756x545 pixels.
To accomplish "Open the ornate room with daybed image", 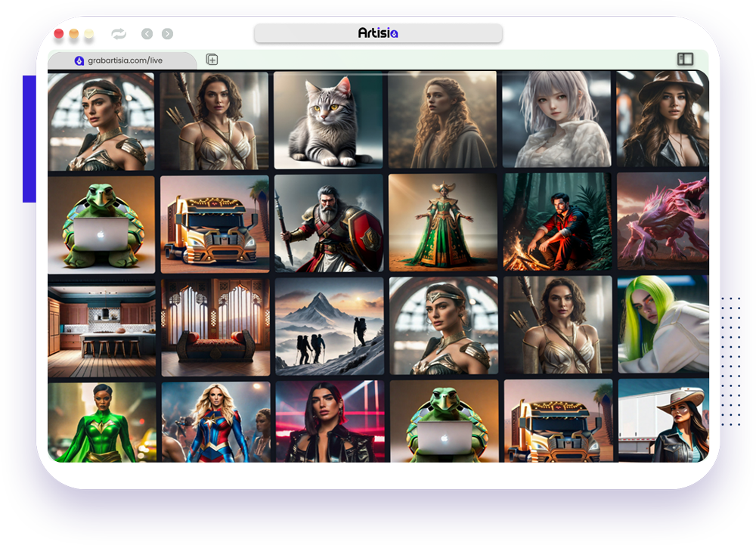I will click(x=215, y=327).
